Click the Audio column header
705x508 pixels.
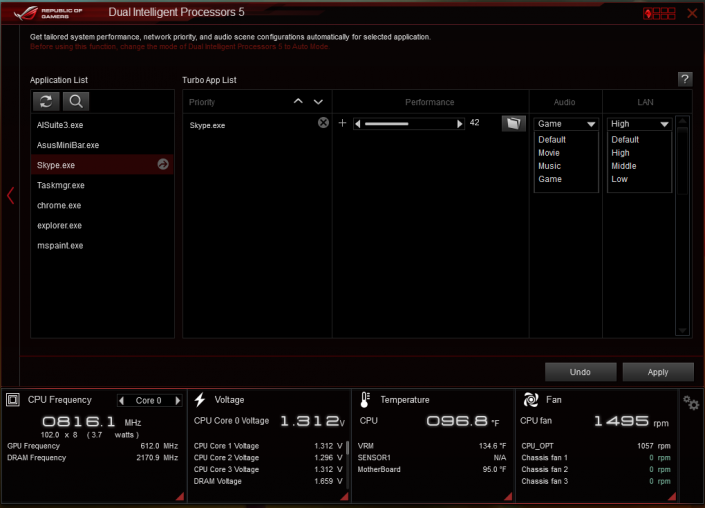coord(564,102)
